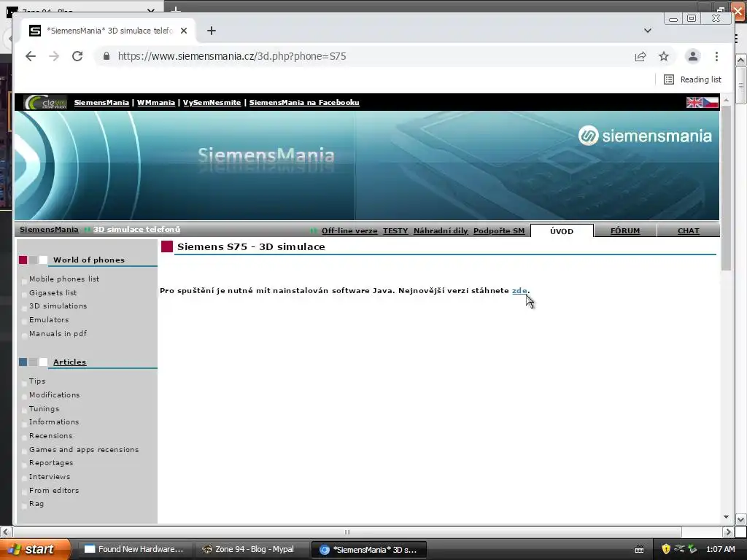
Task: Open the Reading list
Action: click(x=693, y=79)
